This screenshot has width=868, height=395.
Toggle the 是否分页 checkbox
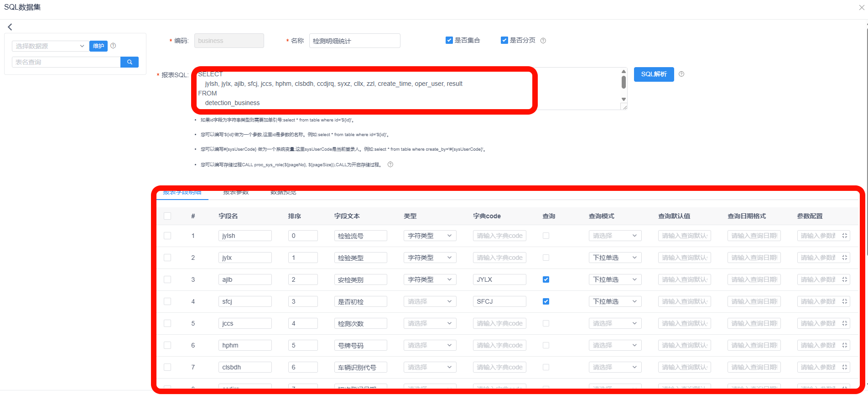click(x=504, y=40)
